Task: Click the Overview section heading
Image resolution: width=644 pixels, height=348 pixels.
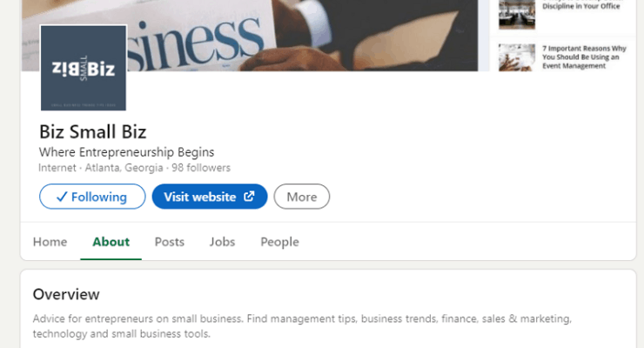Action: (66, 294)
